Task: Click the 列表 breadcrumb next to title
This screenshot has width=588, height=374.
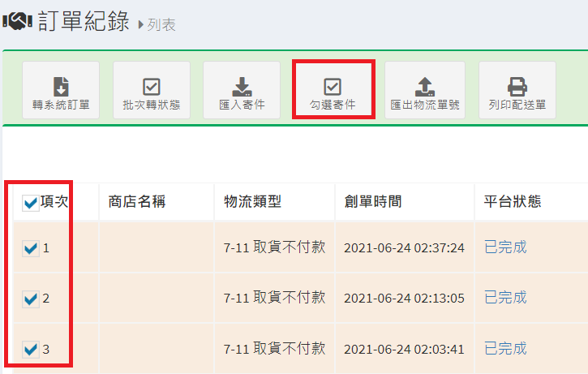Action: click(161, 25)
